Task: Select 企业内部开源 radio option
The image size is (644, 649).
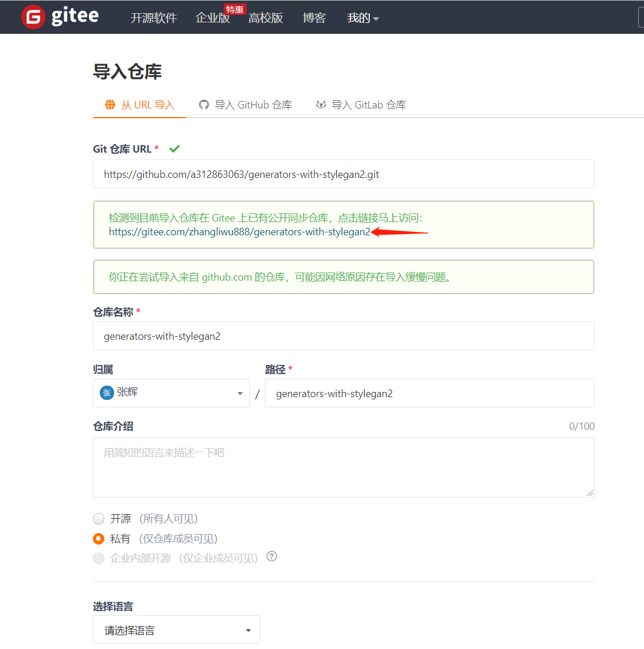Action: (99, 558)
